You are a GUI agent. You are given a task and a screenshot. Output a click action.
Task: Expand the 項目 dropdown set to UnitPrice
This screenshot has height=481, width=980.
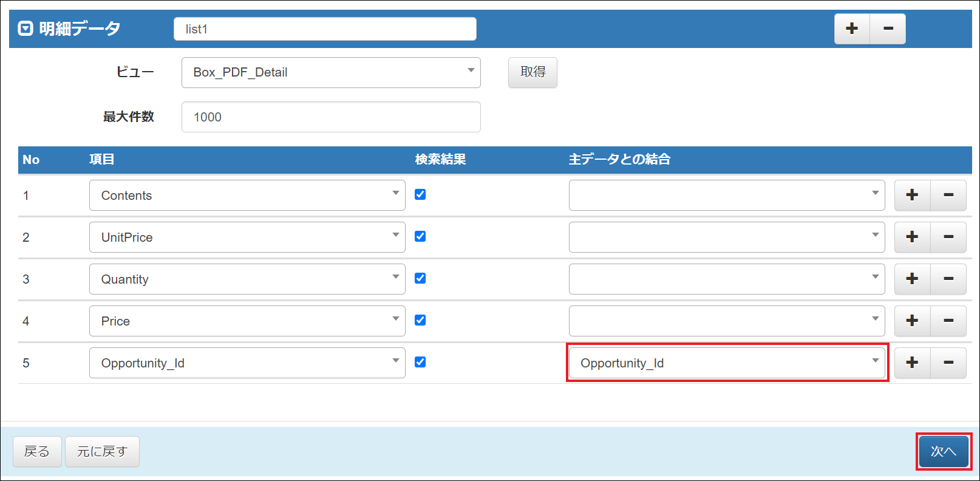pyautogui.click(x=247, y=237)
